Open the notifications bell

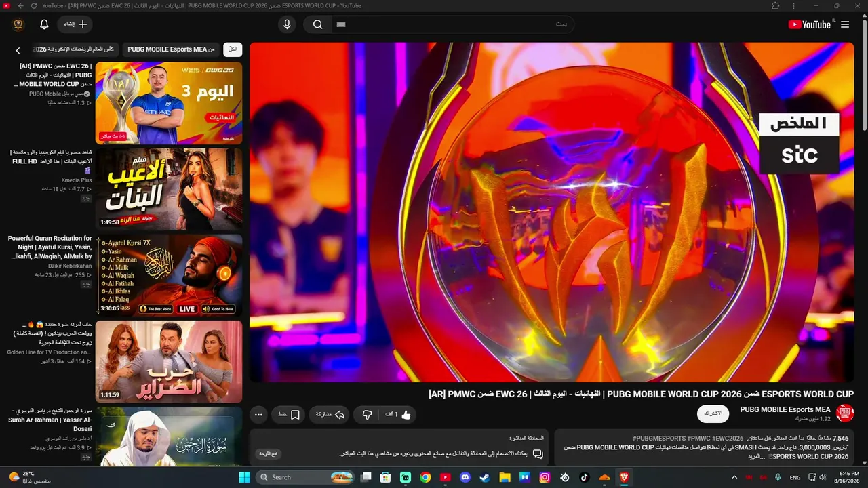coord(44,24)
